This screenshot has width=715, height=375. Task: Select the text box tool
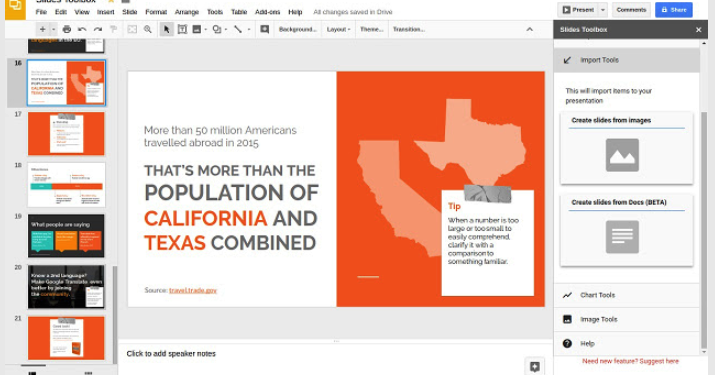(182, 29)
